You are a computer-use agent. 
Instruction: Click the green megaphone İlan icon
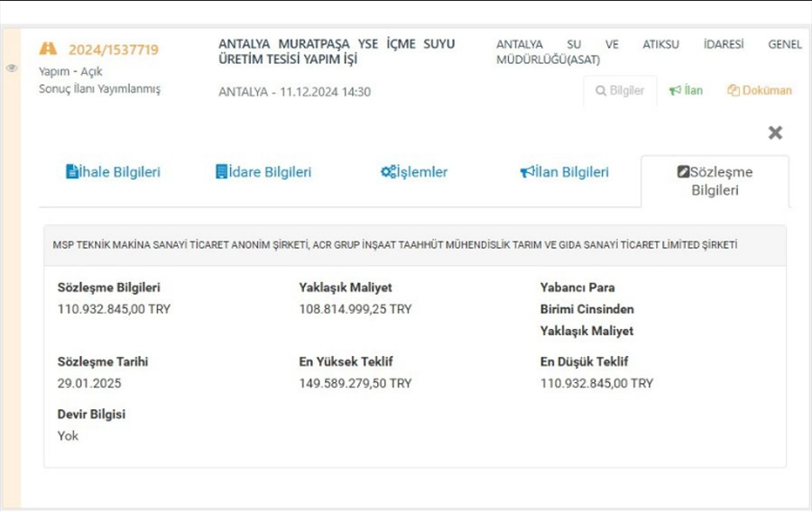tap(674, 91)
